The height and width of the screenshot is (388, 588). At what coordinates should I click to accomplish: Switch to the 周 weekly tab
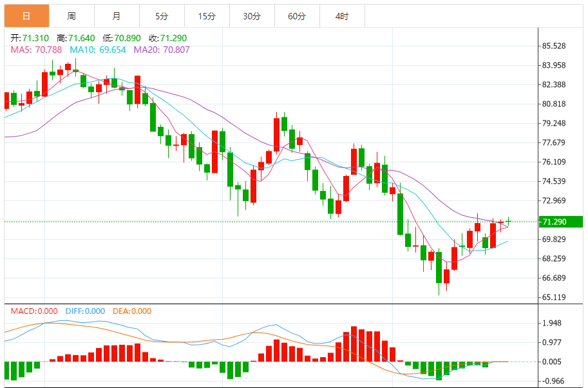pos(71,16)
